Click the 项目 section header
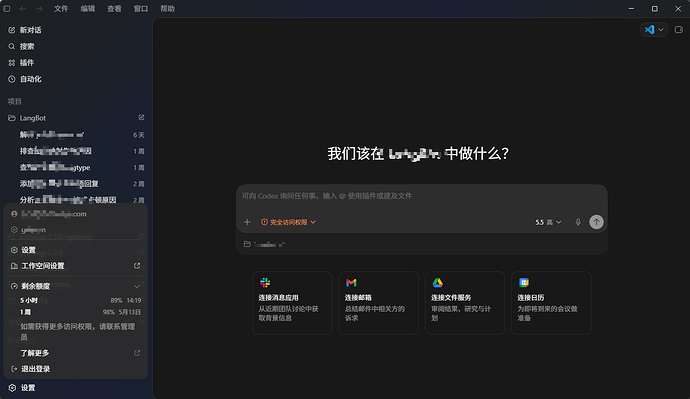Image resolution: width=690 pixels, height=399 pixels. point(15,101)
